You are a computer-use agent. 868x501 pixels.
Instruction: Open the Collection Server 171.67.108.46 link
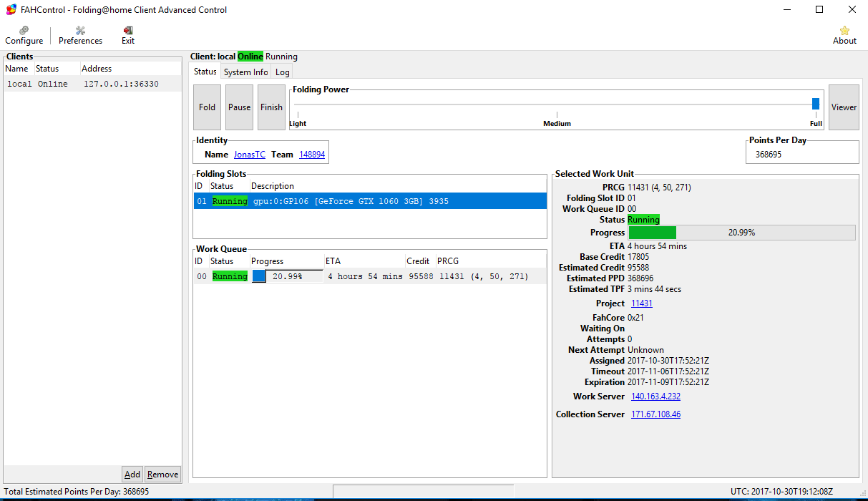click(655, 414)
